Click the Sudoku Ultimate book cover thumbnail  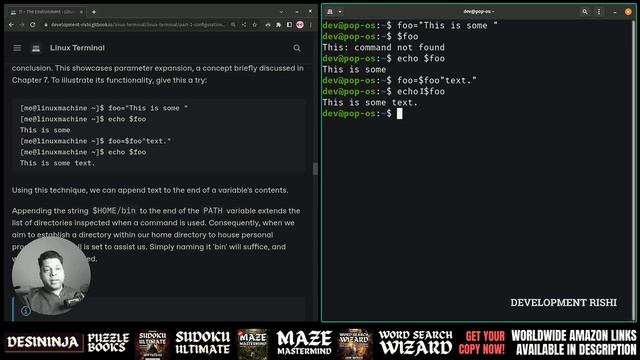click(x=152, y=344)
